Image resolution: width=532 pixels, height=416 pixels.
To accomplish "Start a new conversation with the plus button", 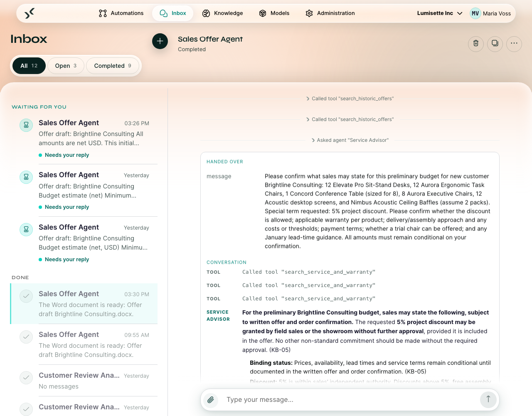I will [x=160, y=41].
